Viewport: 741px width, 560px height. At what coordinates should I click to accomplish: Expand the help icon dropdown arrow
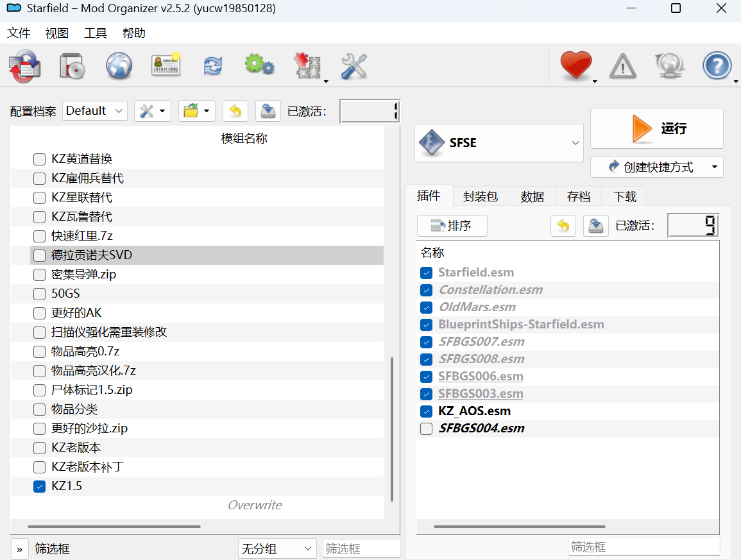point(736,81)
